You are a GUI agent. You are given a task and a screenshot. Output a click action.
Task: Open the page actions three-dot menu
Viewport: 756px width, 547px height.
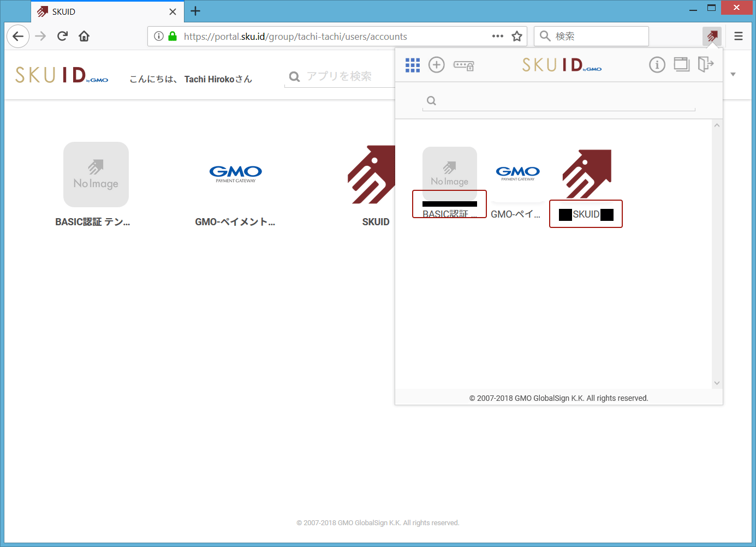(497, 37)
